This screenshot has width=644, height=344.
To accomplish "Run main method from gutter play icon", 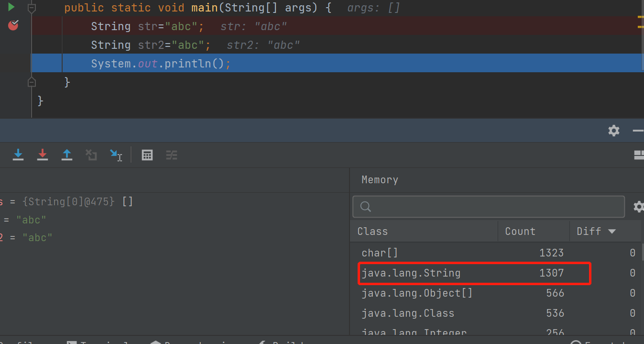I will (x=11, y=7).
